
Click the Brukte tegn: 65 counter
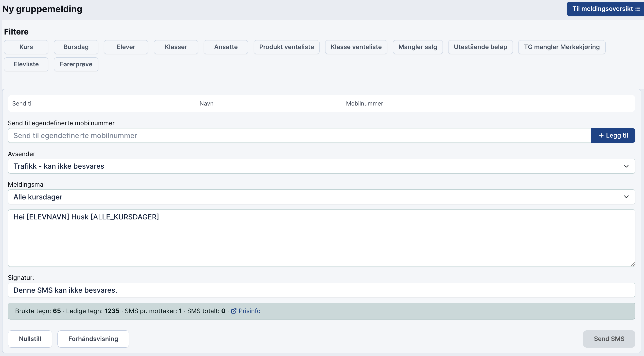tap(38, 311)
